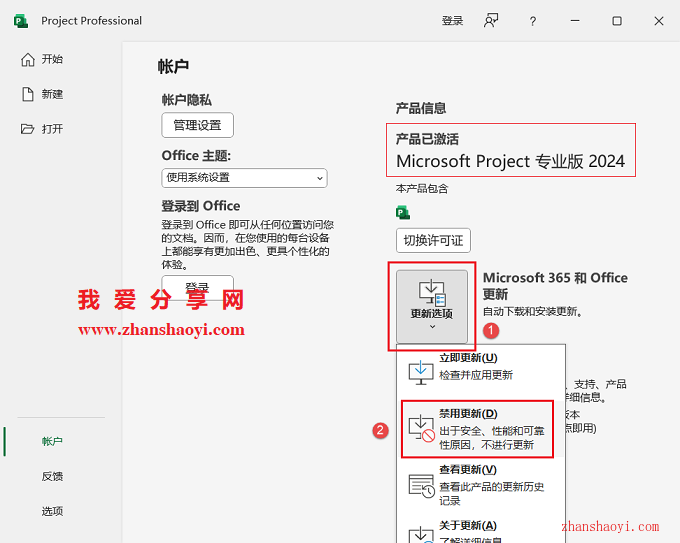
Task: Click the Project icon under 本产品包含
Action: 403,213
